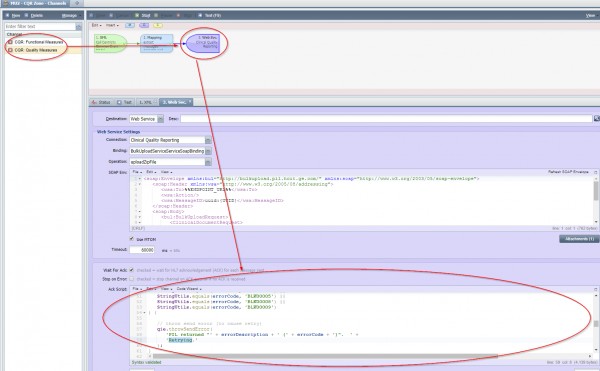Close the 3. Web Svc tab
This screenshot has height=371, width=600.
click(x=189, y=101)
